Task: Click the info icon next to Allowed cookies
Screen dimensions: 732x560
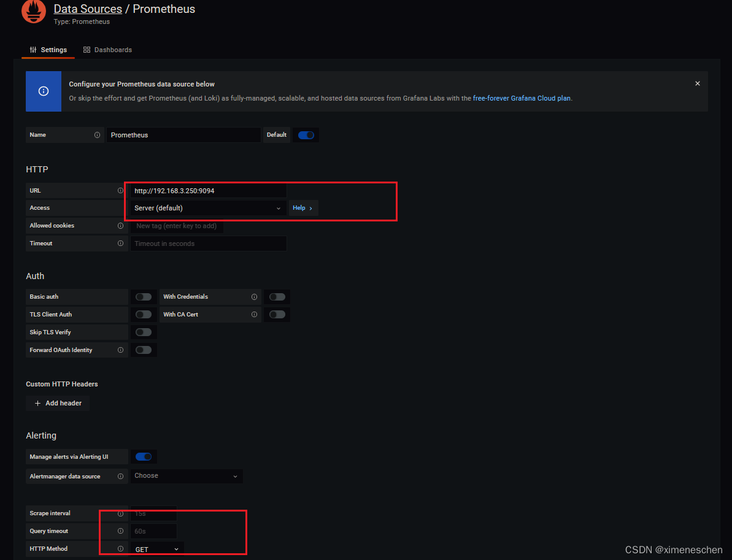Action: pyautogui.click(x=120, y=226)
